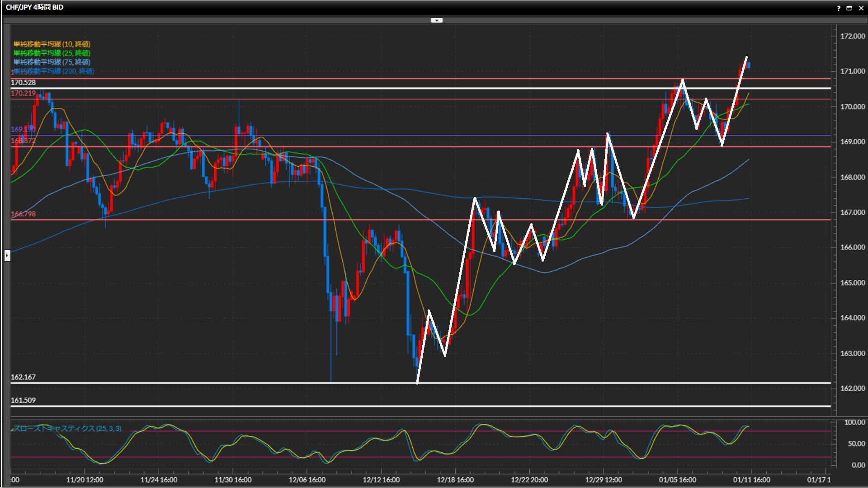Image resolution: width=868 pixels, height=488 pixels.
Task: Select the 166.798 resistance line label
Action: (x=23, y=214)
